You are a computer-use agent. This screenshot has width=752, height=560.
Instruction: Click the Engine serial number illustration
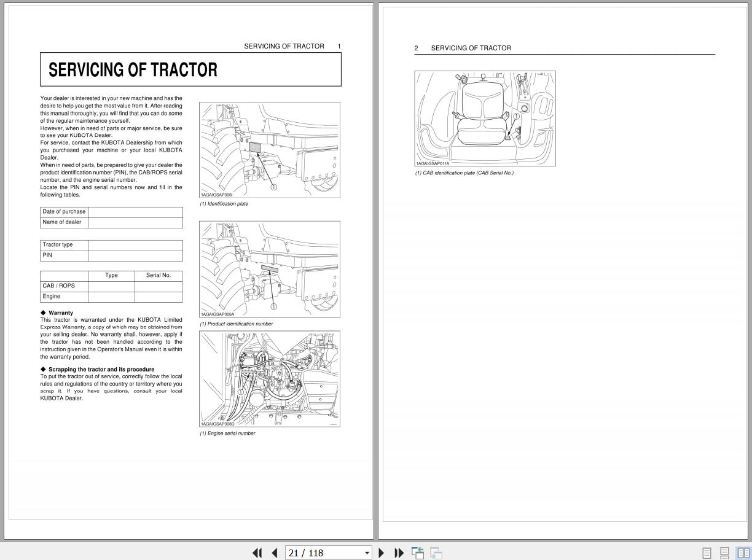tap(269, 378)
